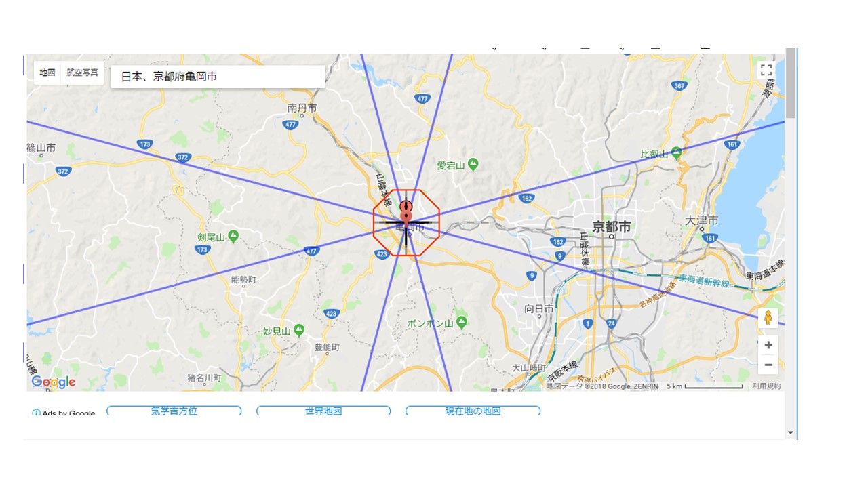This screenshot has height=488, width=868.
Task: Click route 372 shield near 篠山市
Action: (x=63, y=171)
